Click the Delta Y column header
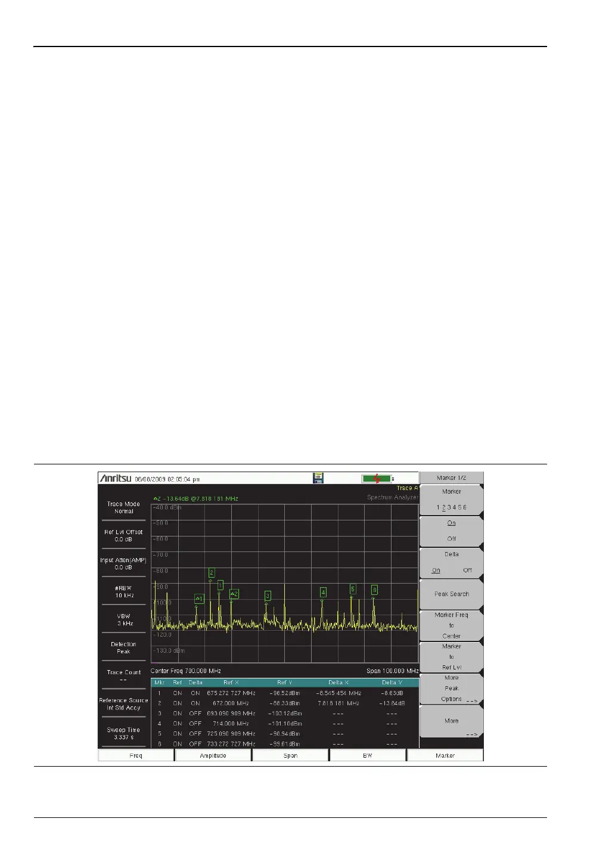615x868 pixels. pyautogui.click(x=392, y=683)
